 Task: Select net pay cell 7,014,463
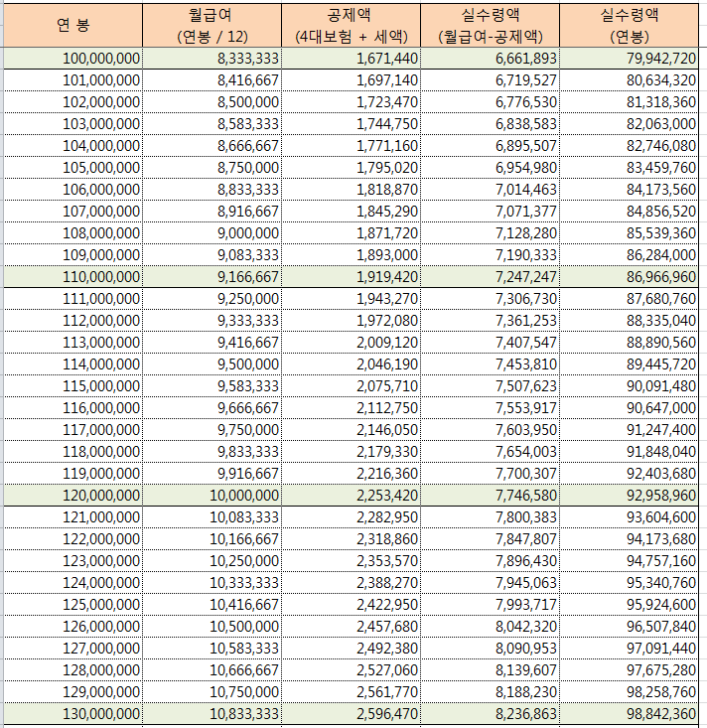[491, 190]
